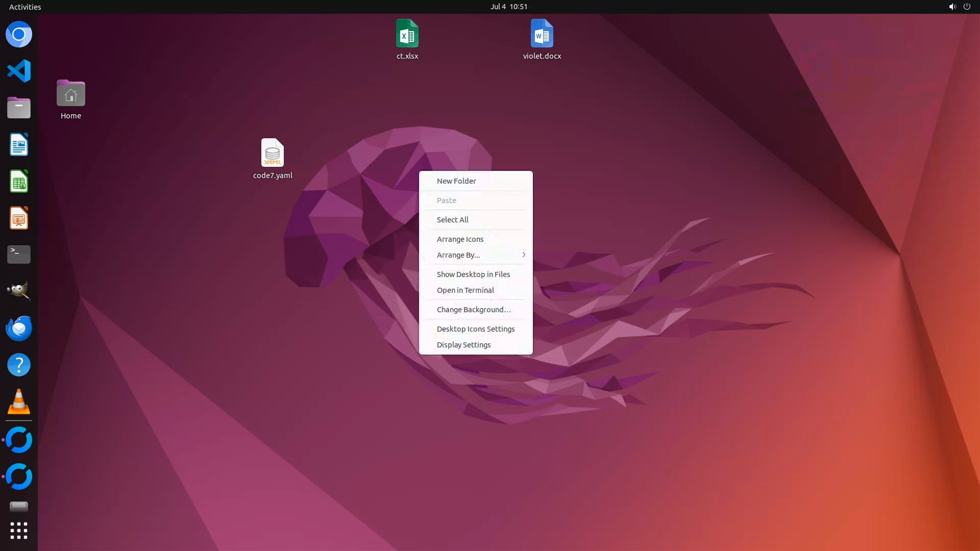Launch Visual Studio Code from dock
The height and width of the screenshot is (551, 980).
pos(19,71)
